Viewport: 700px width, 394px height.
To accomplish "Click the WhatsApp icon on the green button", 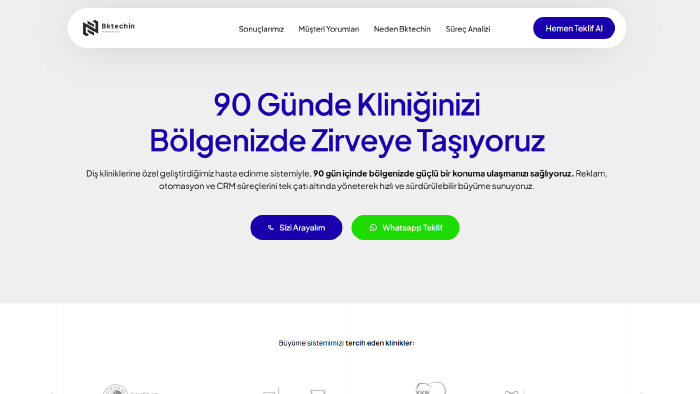I will [x=373, y=228].
